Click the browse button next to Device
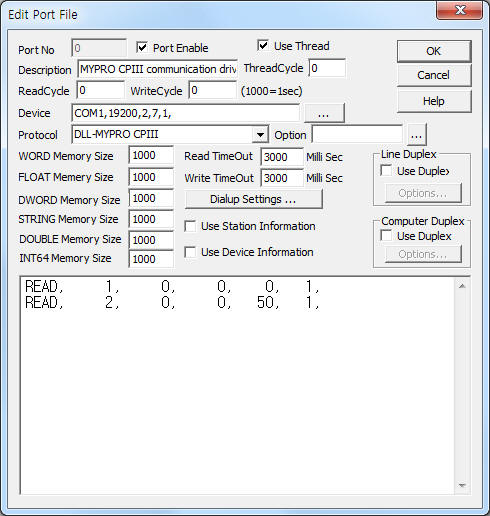 [324, 113]
